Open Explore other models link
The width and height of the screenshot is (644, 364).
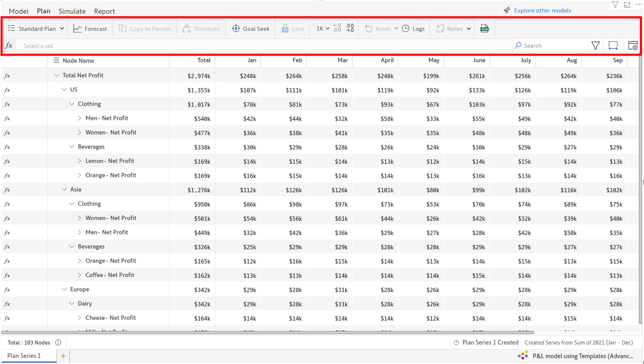(x=542, y=10)
